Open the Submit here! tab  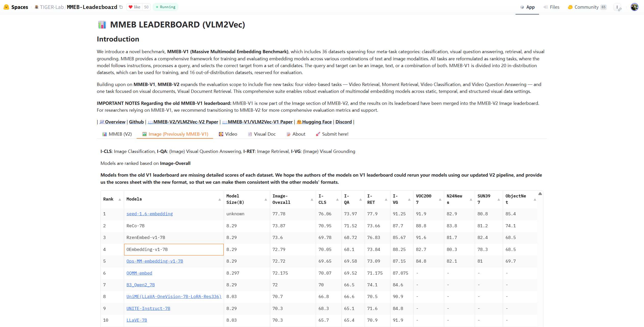click(x=332, y=134)
